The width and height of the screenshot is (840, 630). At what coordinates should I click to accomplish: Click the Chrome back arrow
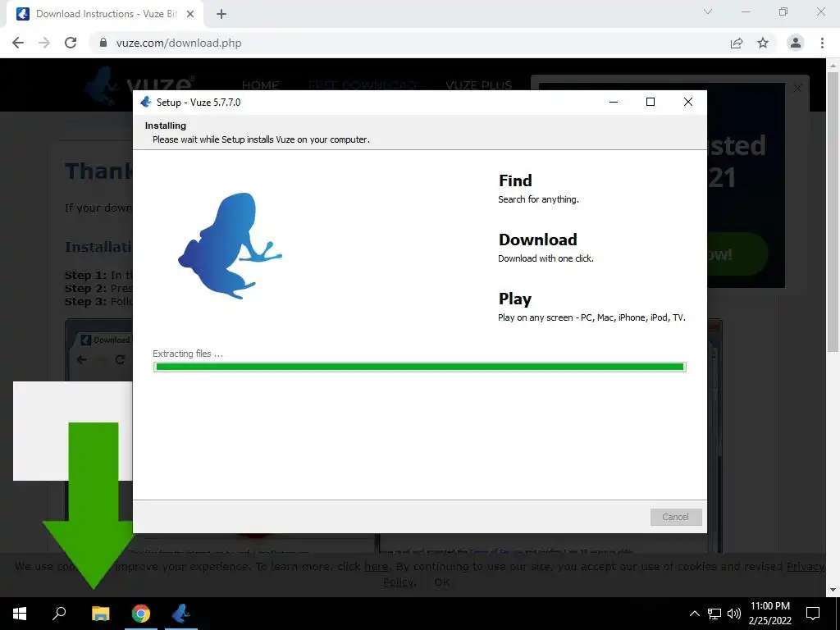point(18,43)
